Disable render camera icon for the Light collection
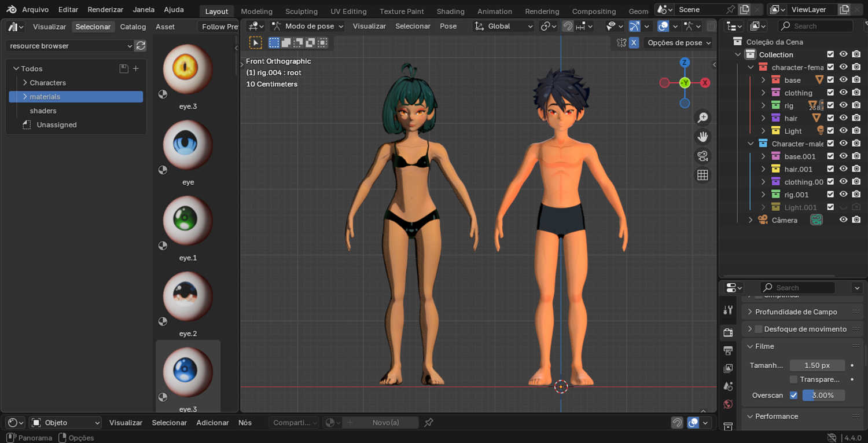The image size is (868, 443). 856,131
